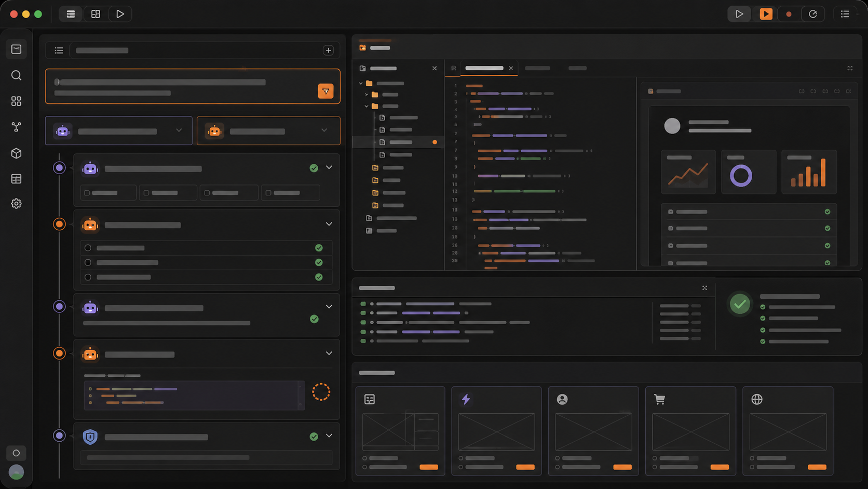Collapse the root folder chevron in file tree
Screen dimensions: 868x489
tap(361, 83)
